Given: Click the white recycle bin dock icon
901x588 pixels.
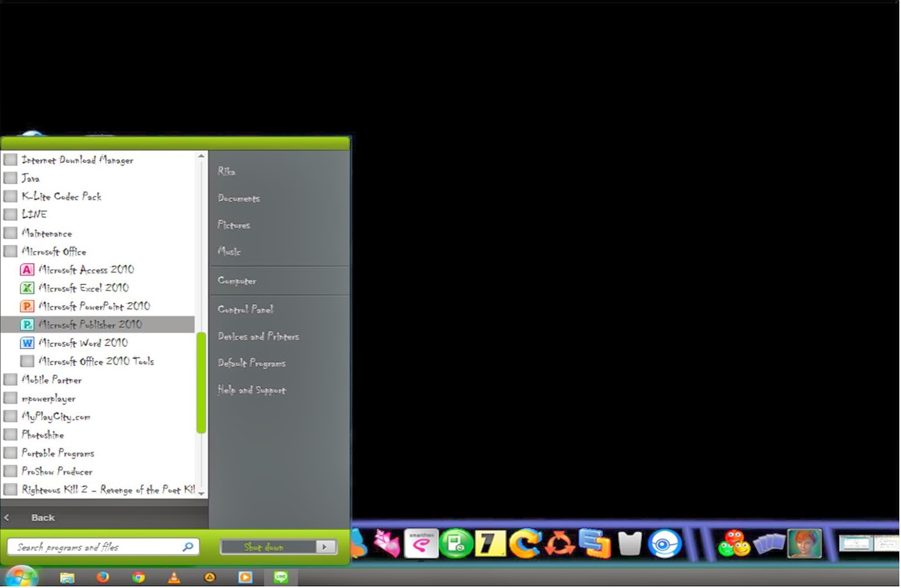Looking at the screenshot, I should coord(630,544).
